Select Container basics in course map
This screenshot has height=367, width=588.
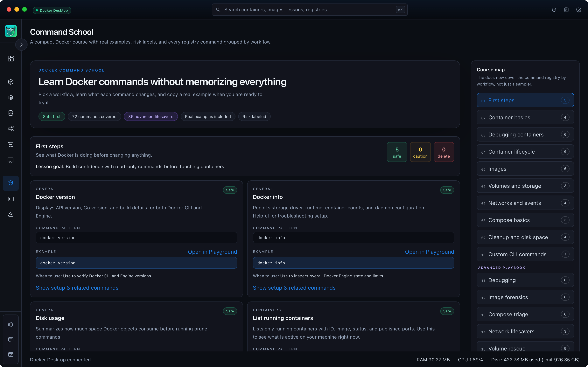tap(525, 117)
